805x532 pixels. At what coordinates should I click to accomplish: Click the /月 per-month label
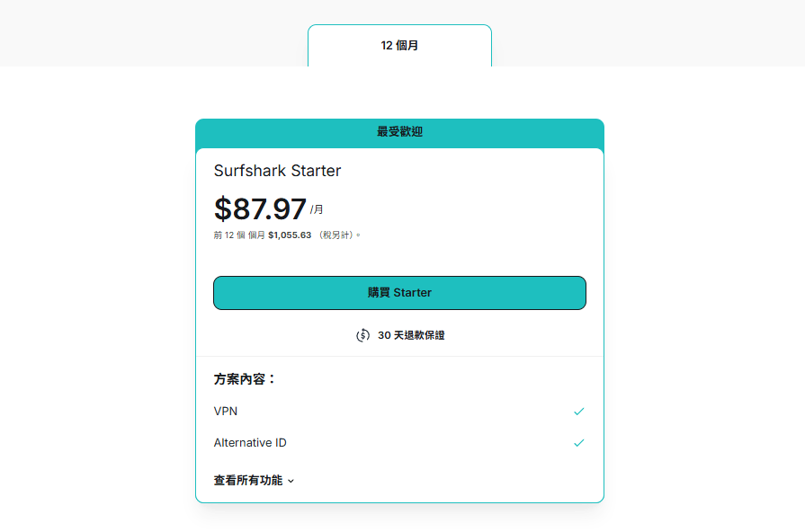[x=317, y=210]
